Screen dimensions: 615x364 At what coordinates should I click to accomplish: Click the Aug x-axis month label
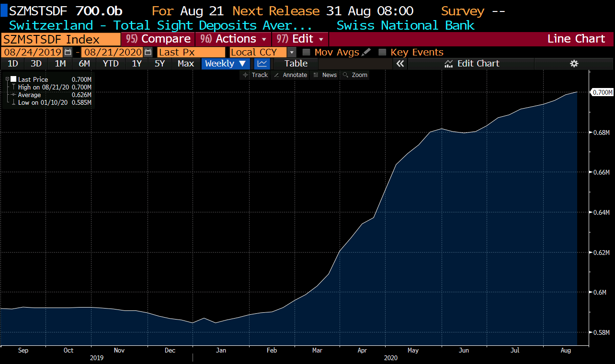[x=566, y=350]
